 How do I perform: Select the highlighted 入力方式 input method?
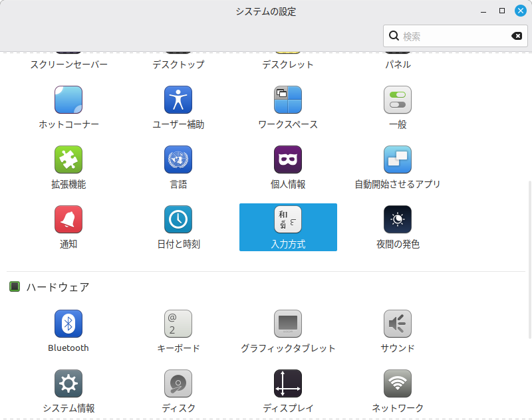click(288, 227)
